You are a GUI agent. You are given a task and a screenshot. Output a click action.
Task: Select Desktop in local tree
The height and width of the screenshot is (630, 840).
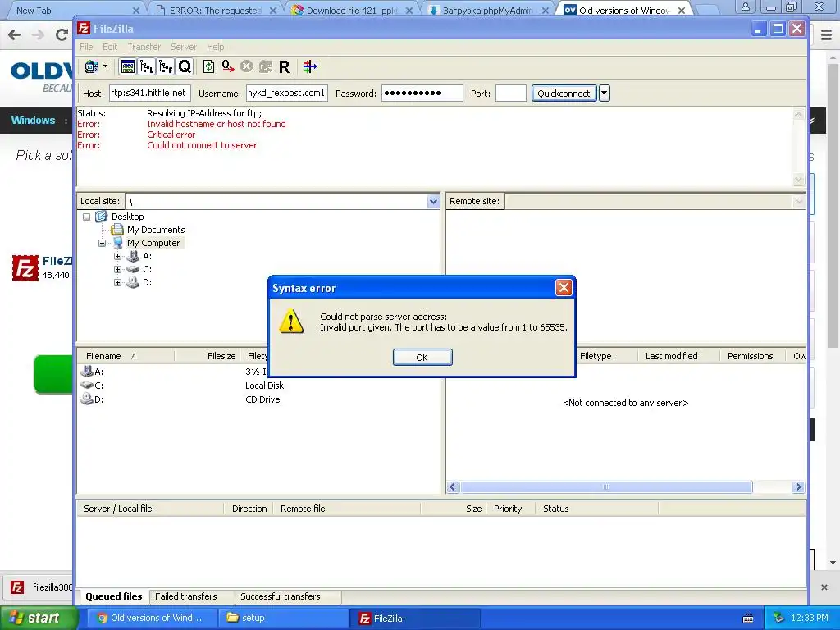127,217
